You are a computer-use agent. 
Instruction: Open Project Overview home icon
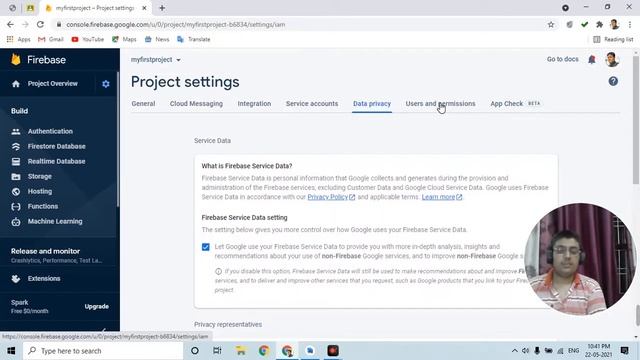coord(16,84)
